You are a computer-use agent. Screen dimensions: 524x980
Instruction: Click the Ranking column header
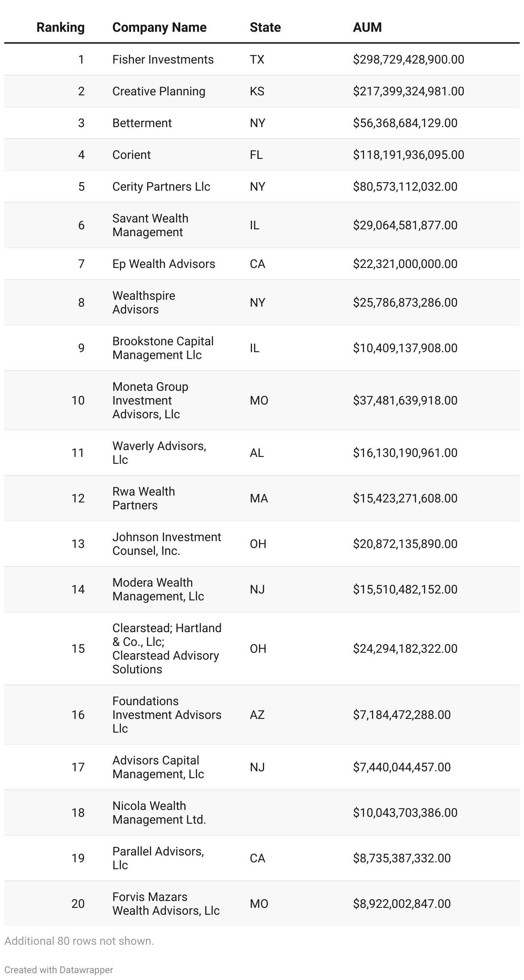click(60, 27)
